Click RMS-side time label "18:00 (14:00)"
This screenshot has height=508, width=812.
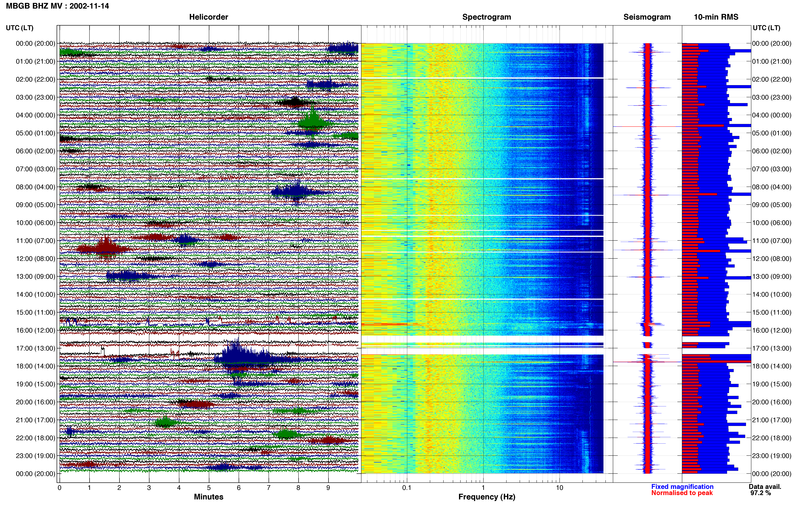tap(772, 366)
